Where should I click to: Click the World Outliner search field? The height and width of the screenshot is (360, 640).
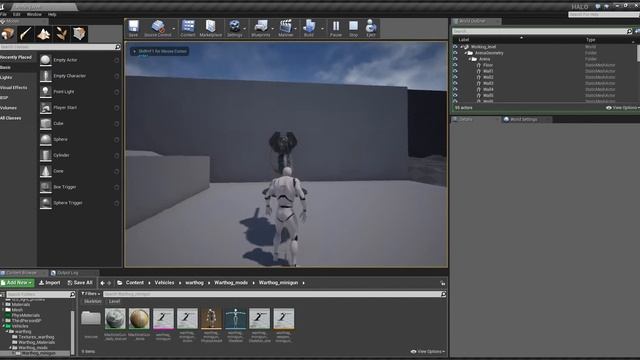539,31
